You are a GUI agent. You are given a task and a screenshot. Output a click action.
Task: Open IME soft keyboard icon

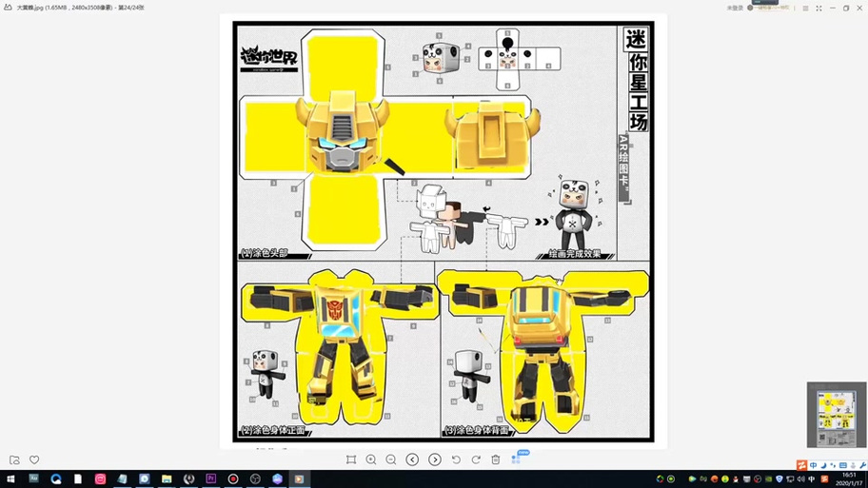pyautogui.click(x=842, y=465)
